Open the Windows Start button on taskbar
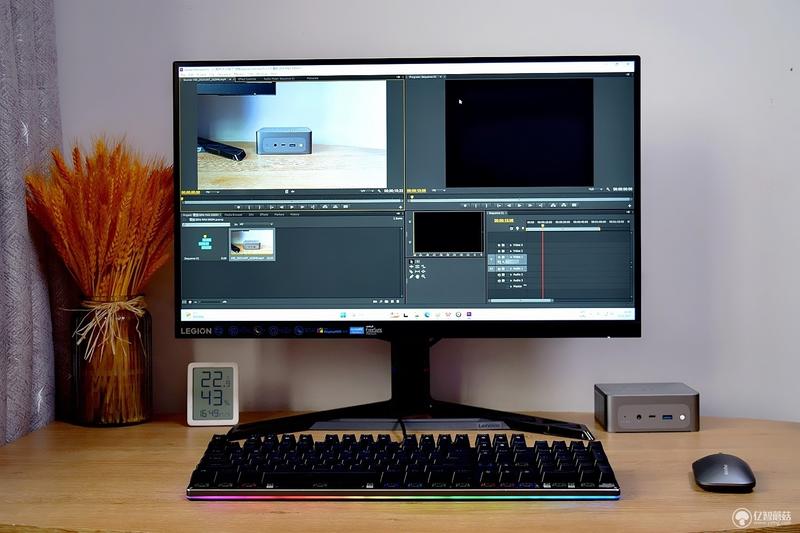Viewport: 800px width, 533px height. (x=343, y=315)
